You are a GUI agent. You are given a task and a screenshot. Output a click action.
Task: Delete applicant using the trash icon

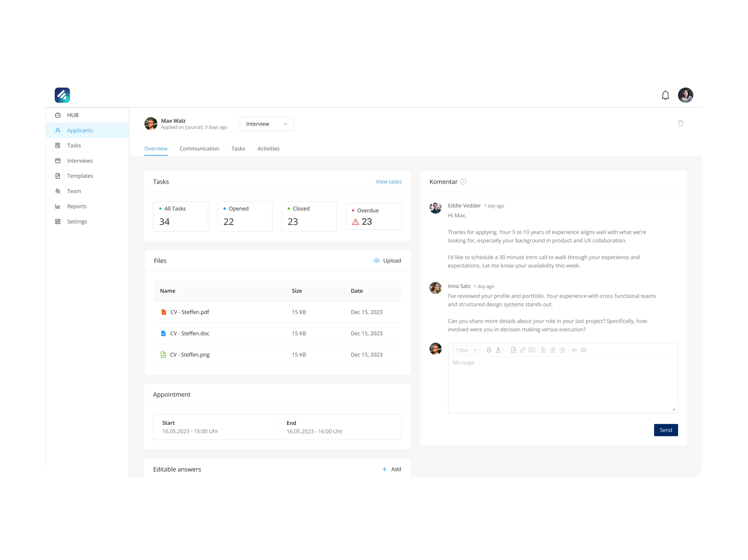680,123
